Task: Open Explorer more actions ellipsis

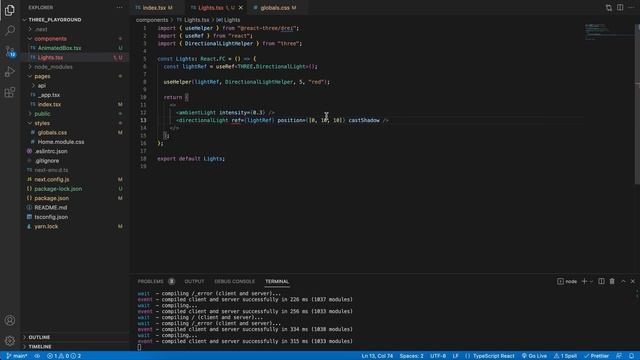Action: click(x=119, y=7)
